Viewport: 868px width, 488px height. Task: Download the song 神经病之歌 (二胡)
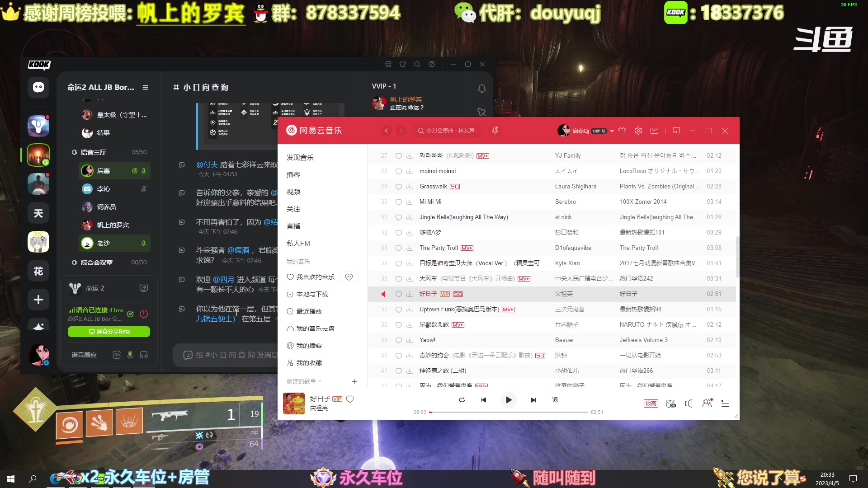pyautogui.click(x=410, y=371)
